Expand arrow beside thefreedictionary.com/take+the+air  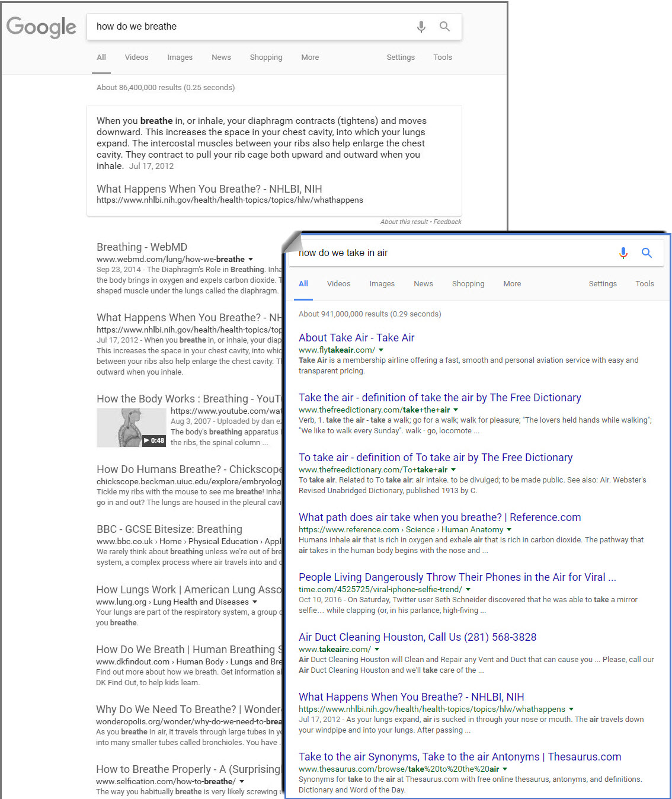pyautogui.click(x=456, y=410)
